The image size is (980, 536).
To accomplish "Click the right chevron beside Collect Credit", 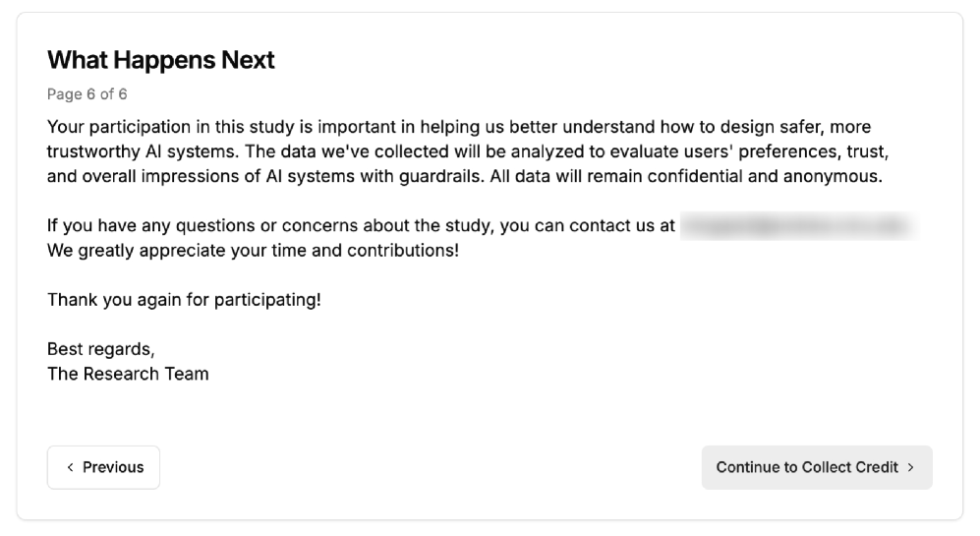I will click(911, 467).
